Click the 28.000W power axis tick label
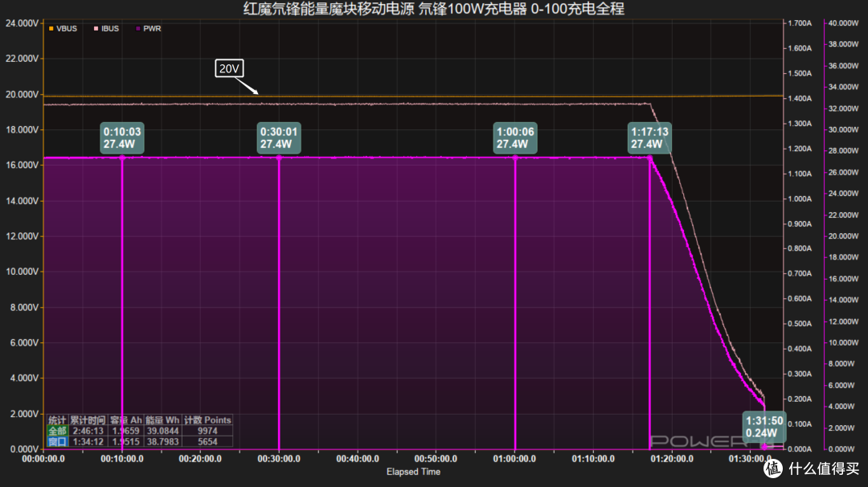The image size is (868, 487). [843, 150]
